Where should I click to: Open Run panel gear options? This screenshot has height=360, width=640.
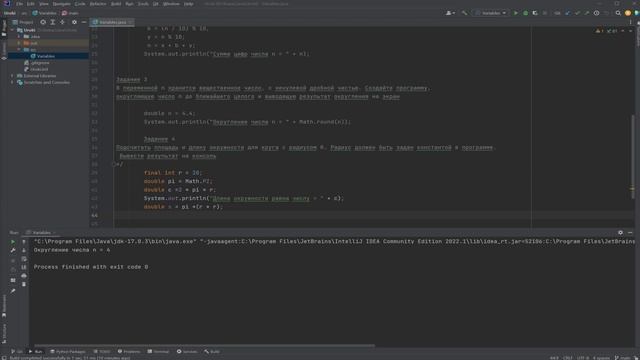[x=620, y=233]
